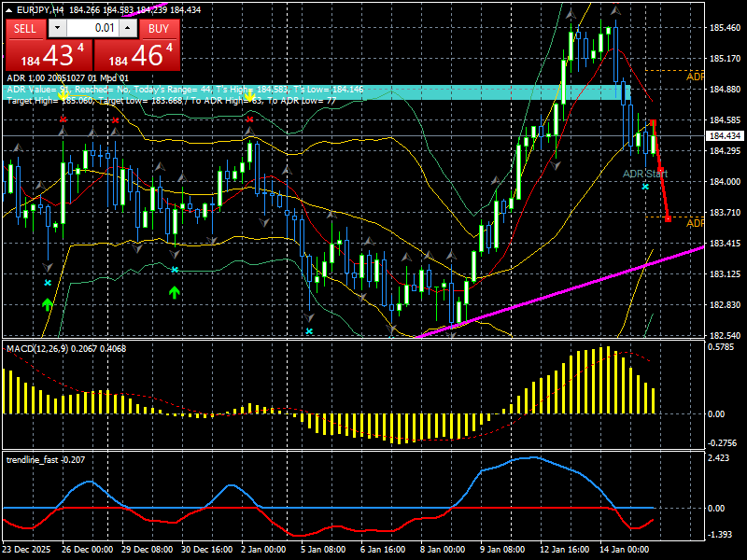Select the magenta ascending trendline
This screenshot has width=747, height=560.
click(562, 292)
